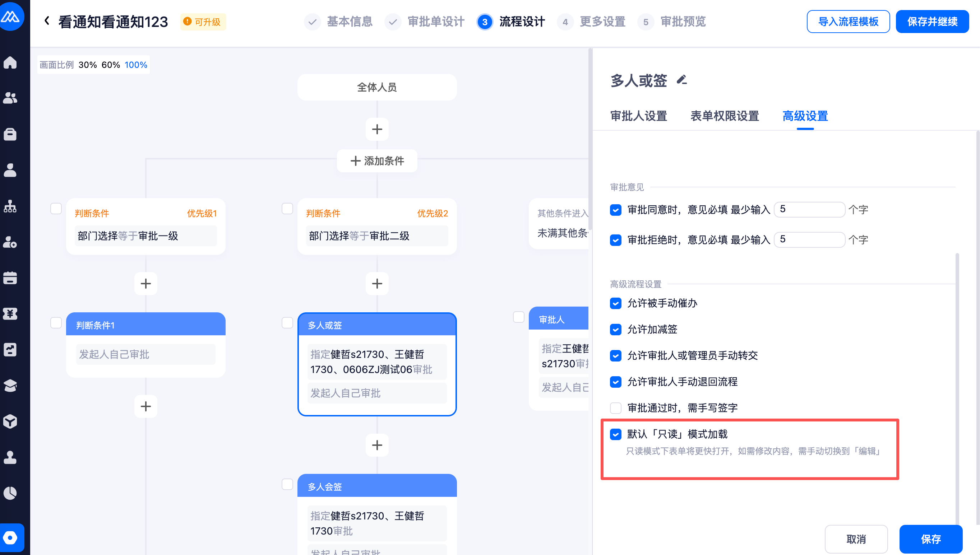This screenshot has height=555, width=980.
Task: Open the organization chart sidebar icon
Action: [10, 206]
